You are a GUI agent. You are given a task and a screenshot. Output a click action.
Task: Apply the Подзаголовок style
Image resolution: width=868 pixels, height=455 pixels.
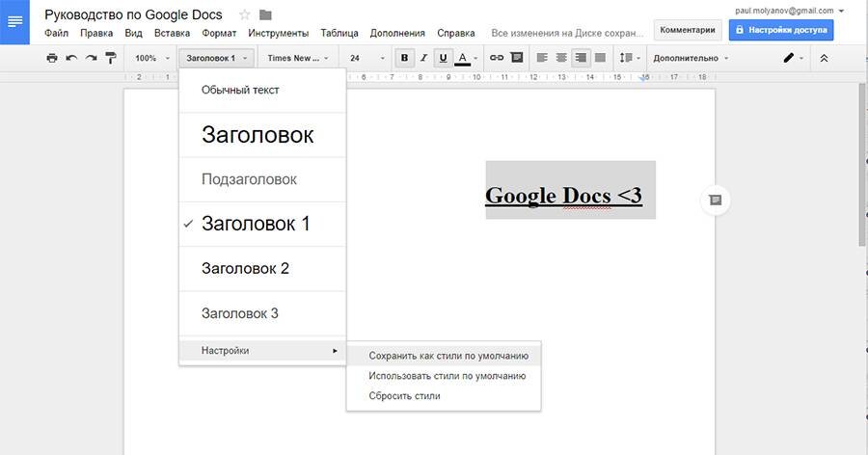tap(263, 179)
